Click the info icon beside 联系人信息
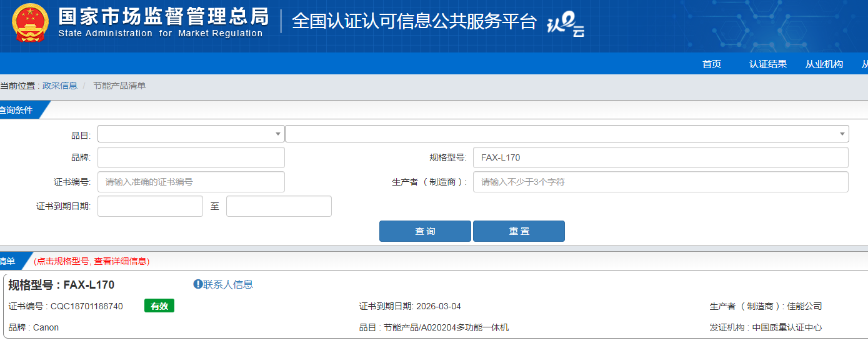 pos(198,284)
